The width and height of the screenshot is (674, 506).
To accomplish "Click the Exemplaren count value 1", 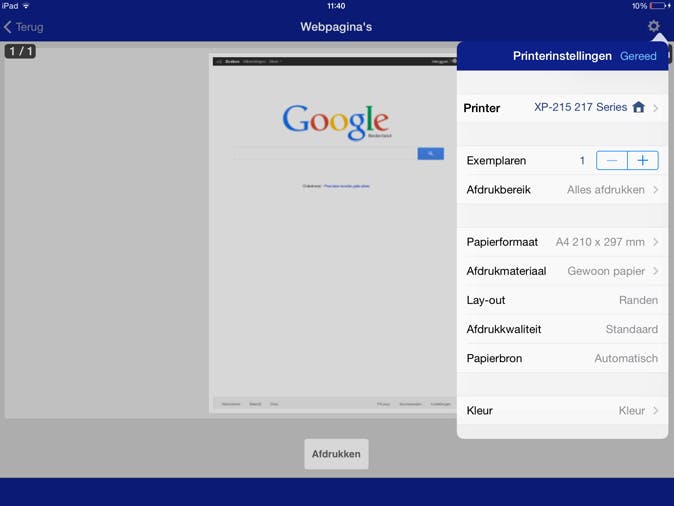I will click(x=582, y=161).
